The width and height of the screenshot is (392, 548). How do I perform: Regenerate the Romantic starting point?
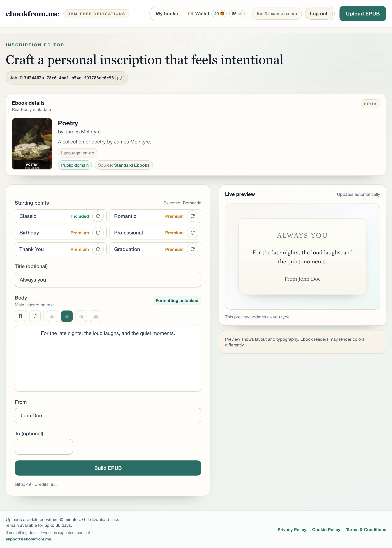(192, 216)
